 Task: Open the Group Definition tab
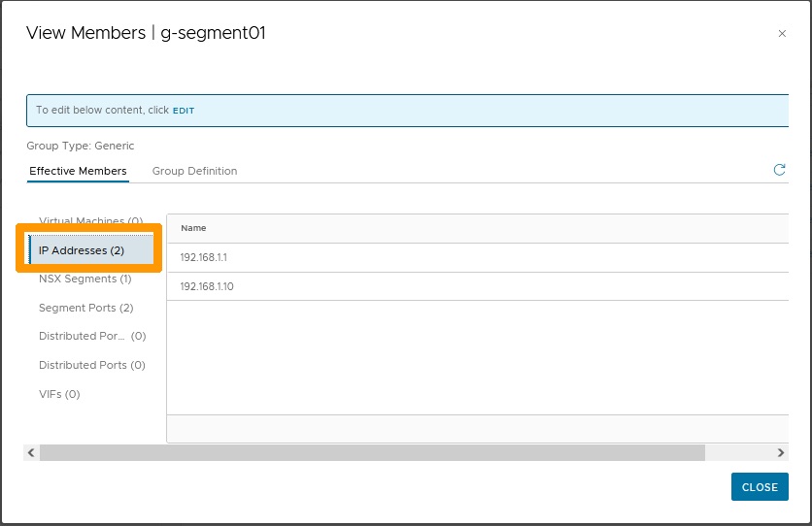pyautogui.click(x=194, y=171)
